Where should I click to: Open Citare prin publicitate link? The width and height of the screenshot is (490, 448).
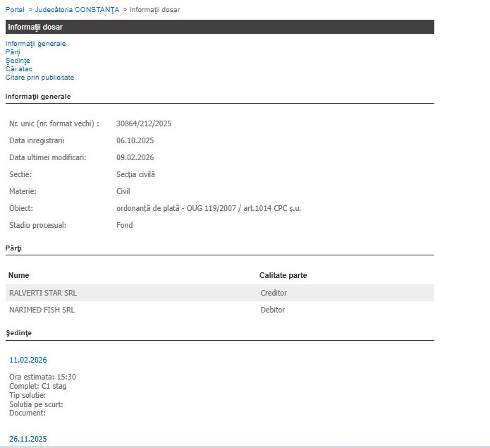[x=39, y=78]
